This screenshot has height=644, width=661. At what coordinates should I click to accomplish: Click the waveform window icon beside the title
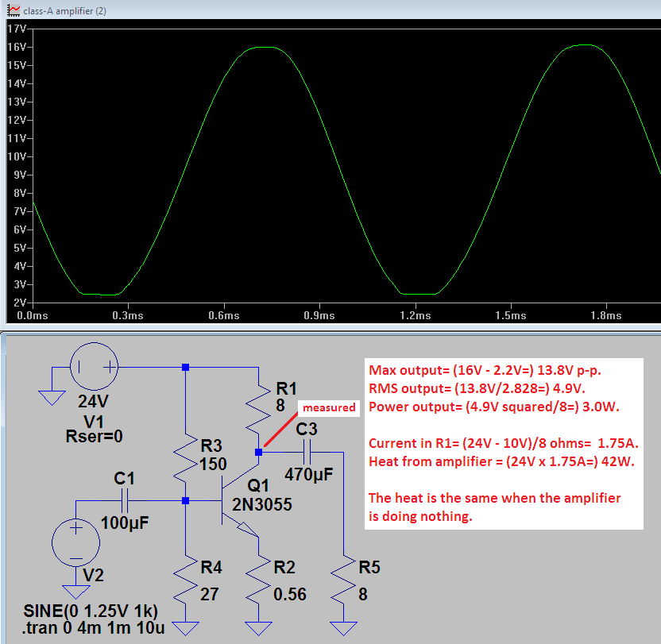(14, 10)
